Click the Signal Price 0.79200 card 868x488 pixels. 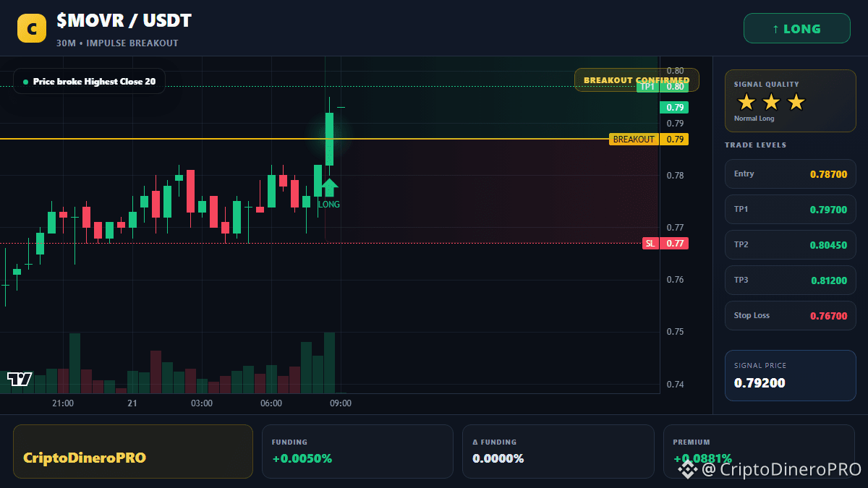[791, 375]
